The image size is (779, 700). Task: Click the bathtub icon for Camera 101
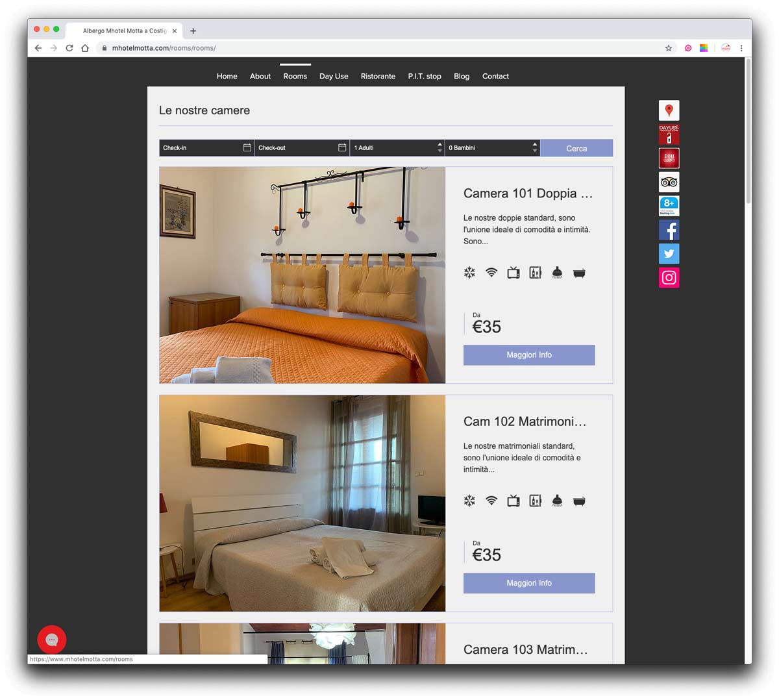click(x=579, y=273)
